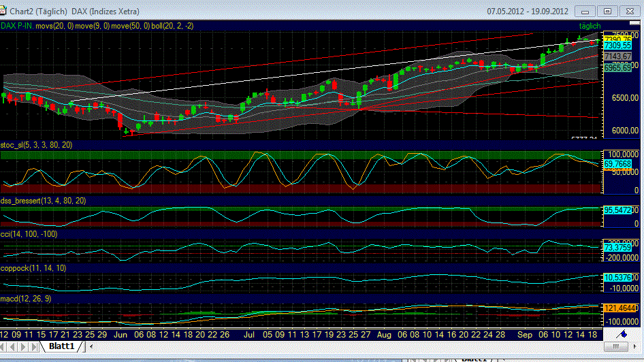The height and width of the screenshot is (362, 644).
Task: Click the date range '07.05.2012 - 19.09.2012' in title
Action: [528, 12]
